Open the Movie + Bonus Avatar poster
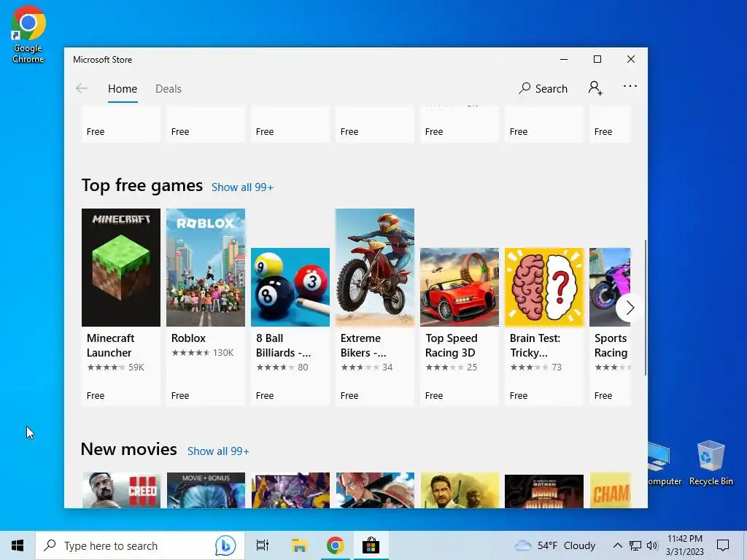The image size is (747, 560). point(206,490)
